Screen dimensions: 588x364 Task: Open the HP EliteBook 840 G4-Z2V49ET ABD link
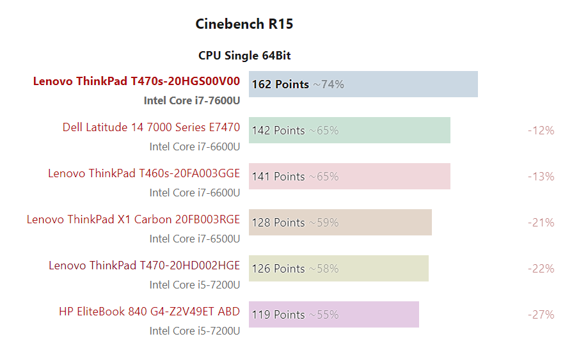coord(149,312)
